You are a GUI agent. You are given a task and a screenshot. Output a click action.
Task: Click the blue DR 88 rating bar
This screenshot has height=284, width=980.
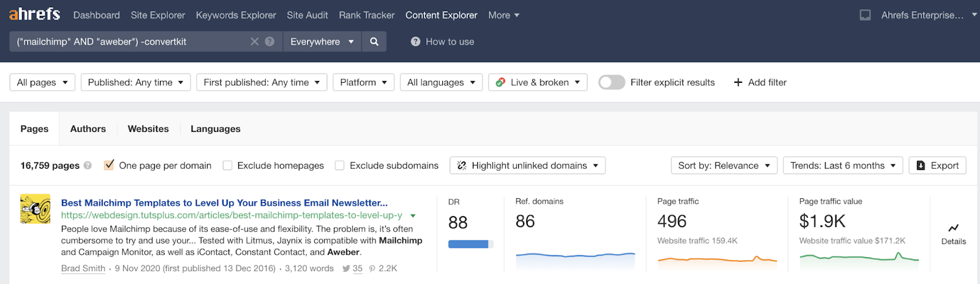coord(469,244)
